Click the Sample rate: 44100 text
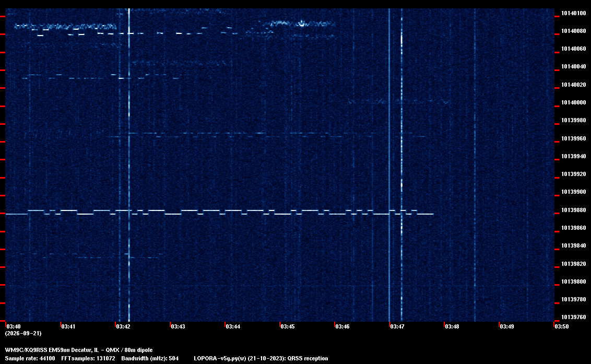This screenshot has height=364, width=591. (x=30, y=358)
